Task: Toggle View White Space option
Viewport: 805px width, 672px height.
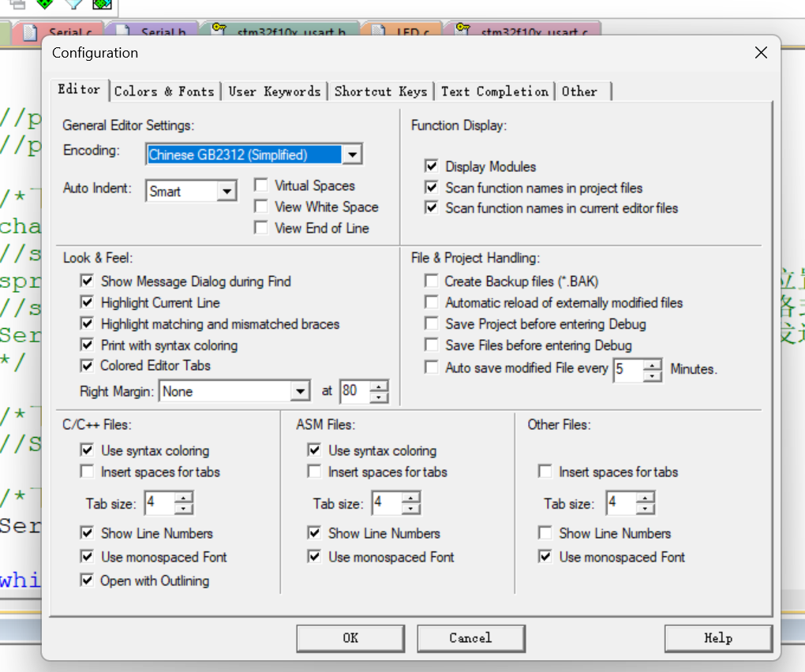Action: (x=261, y=207)
